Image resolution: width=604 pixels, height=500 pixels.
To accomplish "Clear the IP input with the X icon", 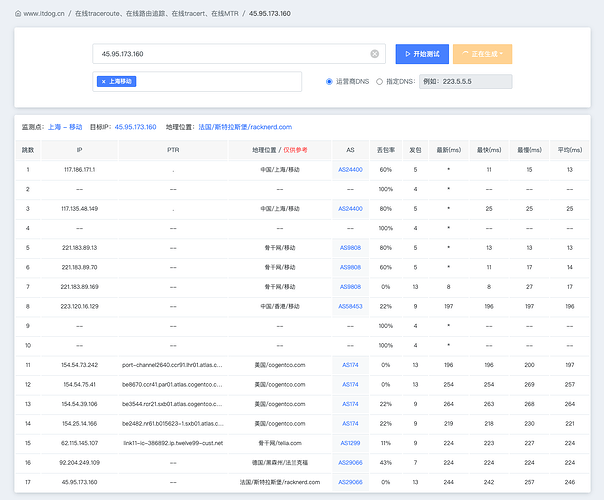I will click(374, 54).
